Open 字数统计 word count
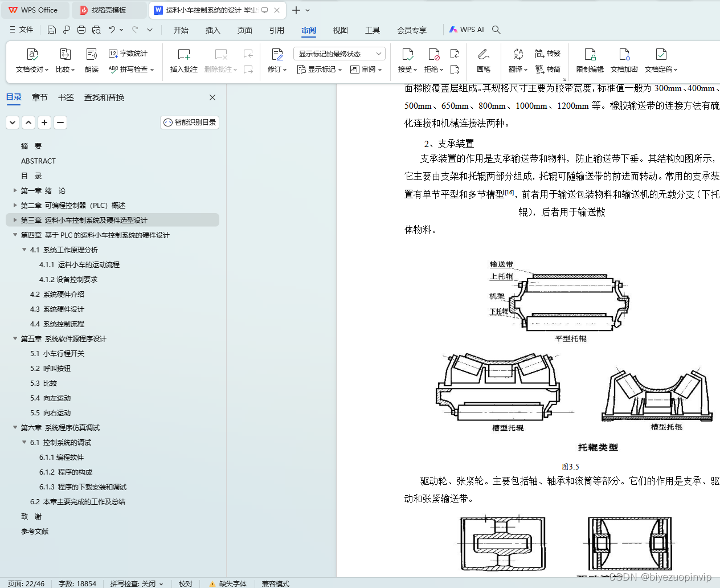Viewport: 720px width, 588px height. click(x=128, y=54)
